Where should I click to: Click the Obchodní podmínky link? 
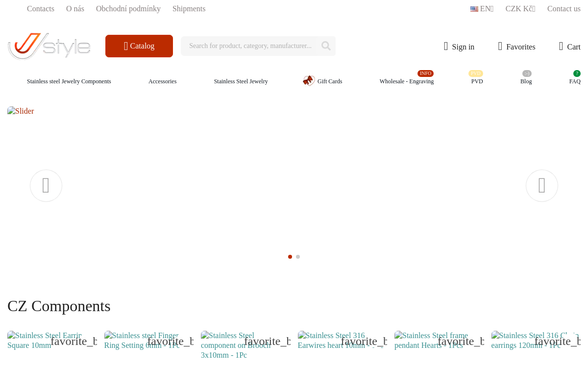click(x=128, y=9)
